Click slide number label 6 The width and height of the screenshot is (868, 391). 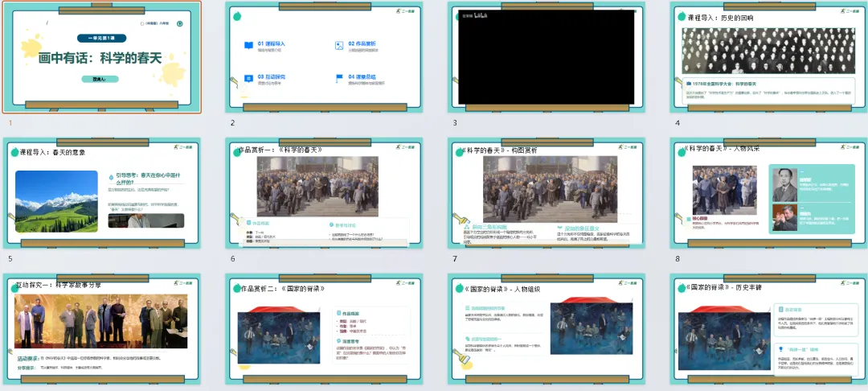(x=233, y=258)
